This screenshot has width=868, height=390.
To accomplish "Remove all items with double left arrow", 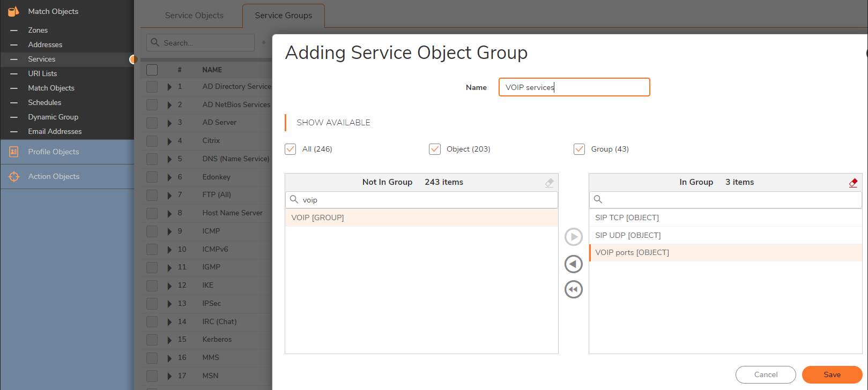I will click(x=574, y=289).
